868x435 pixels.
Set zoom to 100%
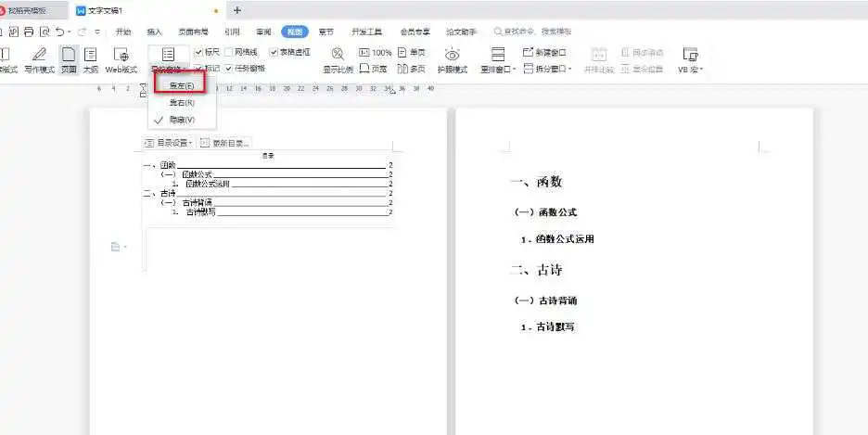point(376,53)
